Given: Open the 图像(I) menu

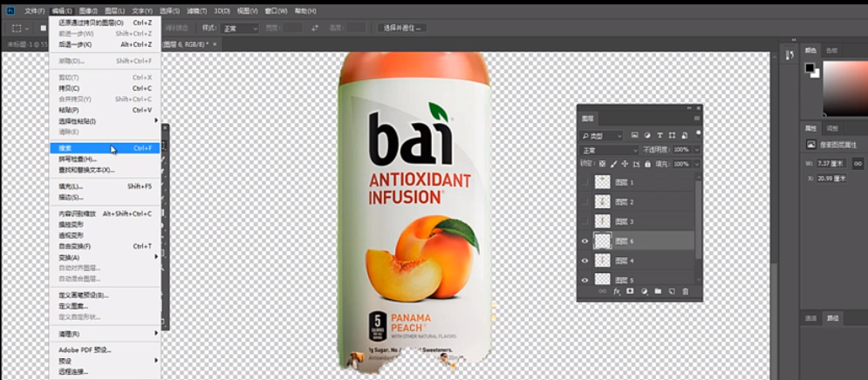Looking at the screenshot, I should pos(88,11).
